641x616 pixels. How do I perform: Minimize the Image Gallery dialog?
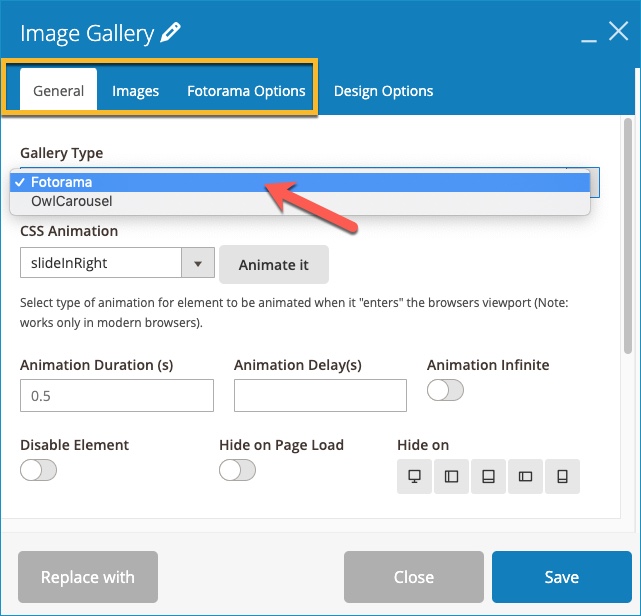(589, 40)
